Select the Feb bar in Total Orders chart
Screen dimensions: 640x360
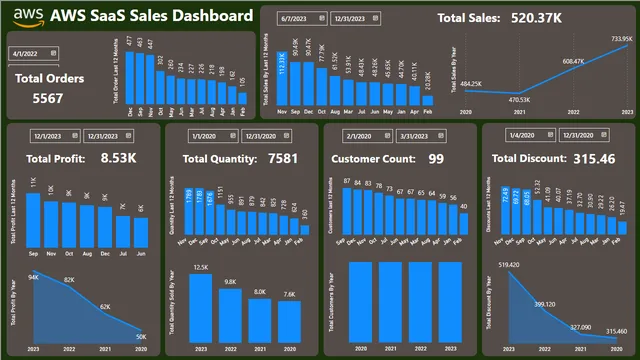242,98
